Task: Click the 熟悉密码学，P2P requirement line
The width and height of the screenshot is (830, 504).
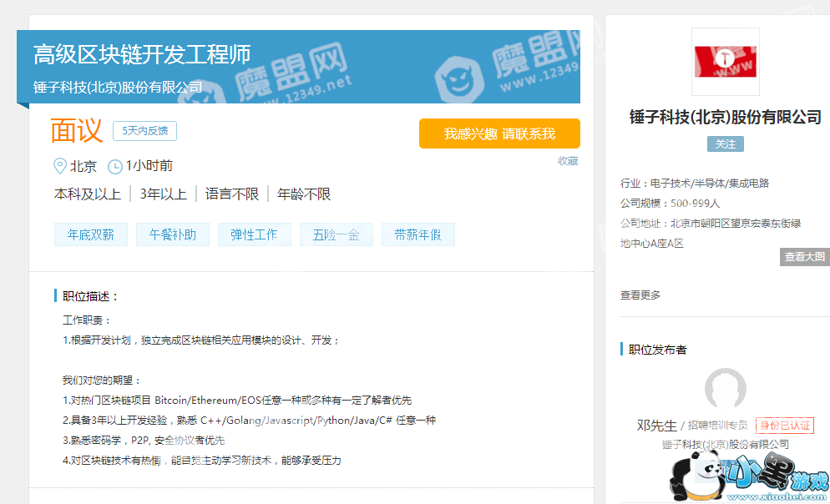Action: pyautogui.click(x=144, y=441)
